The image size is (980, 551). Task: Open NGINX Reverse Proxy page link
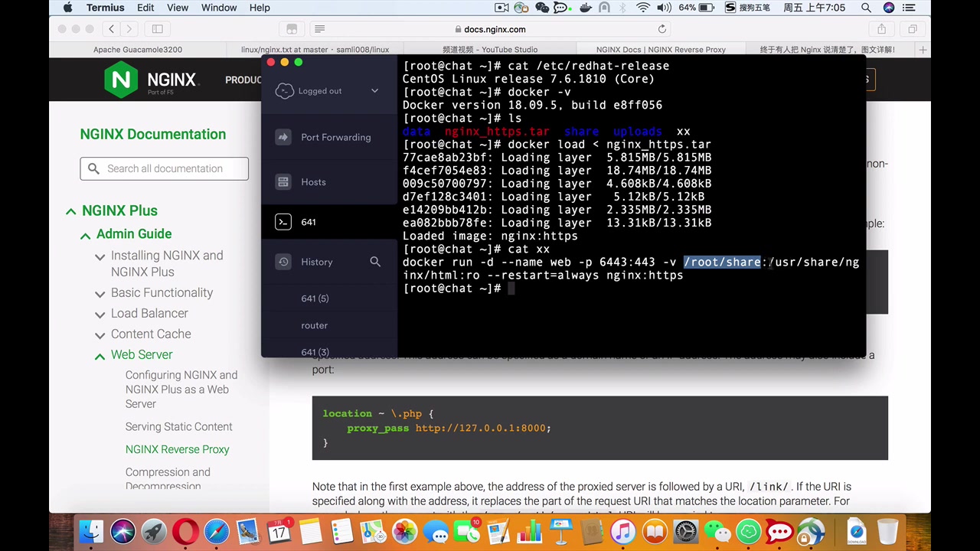177,449
